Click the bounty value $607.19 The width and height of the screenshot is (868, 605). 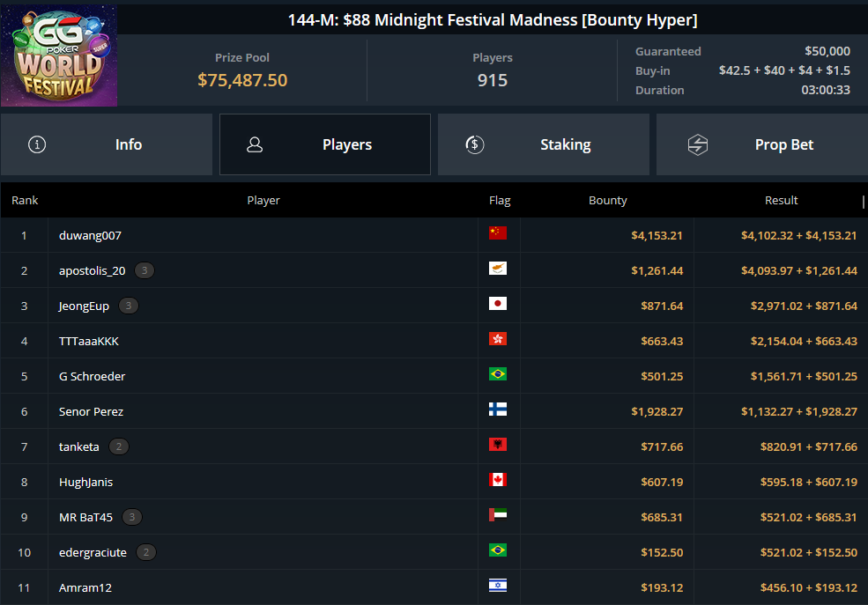point(662,483)
